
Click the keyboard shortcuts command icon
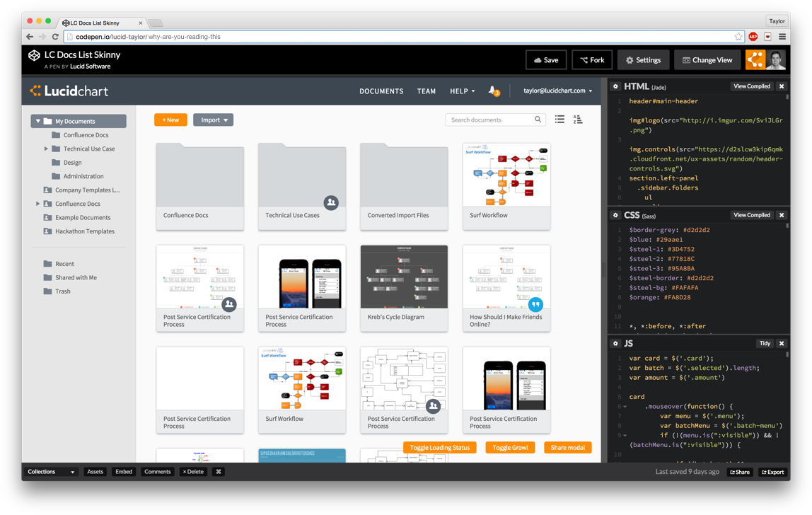pyautogui.click(x=219, y=472)
